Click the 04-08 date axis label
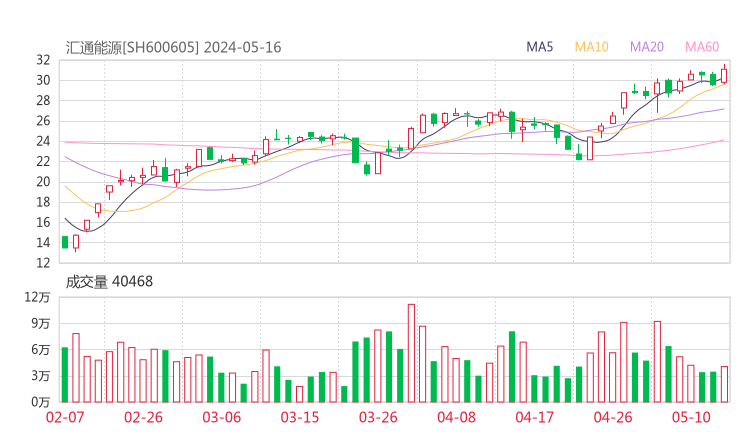 click(x=456, y=417)
